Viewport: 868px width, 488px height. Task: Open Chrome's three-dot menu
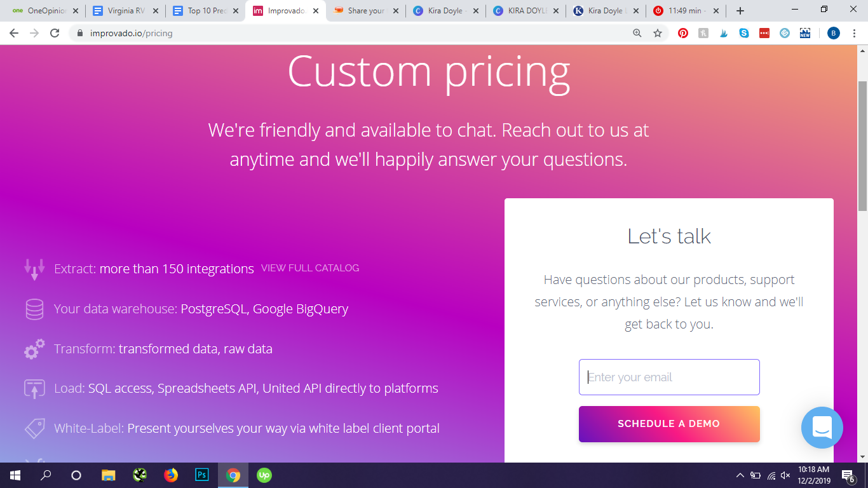[x=854, y=33]
